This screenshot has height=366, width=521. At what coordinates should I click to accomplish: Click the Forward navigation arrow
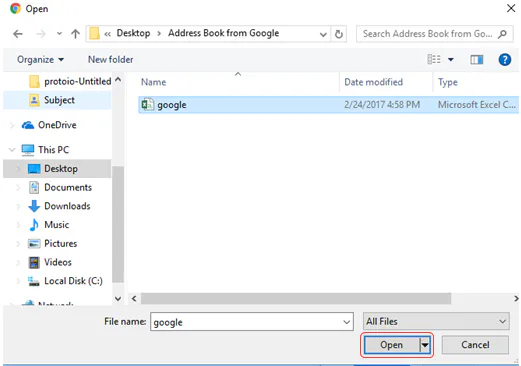(x=41, y=34)
